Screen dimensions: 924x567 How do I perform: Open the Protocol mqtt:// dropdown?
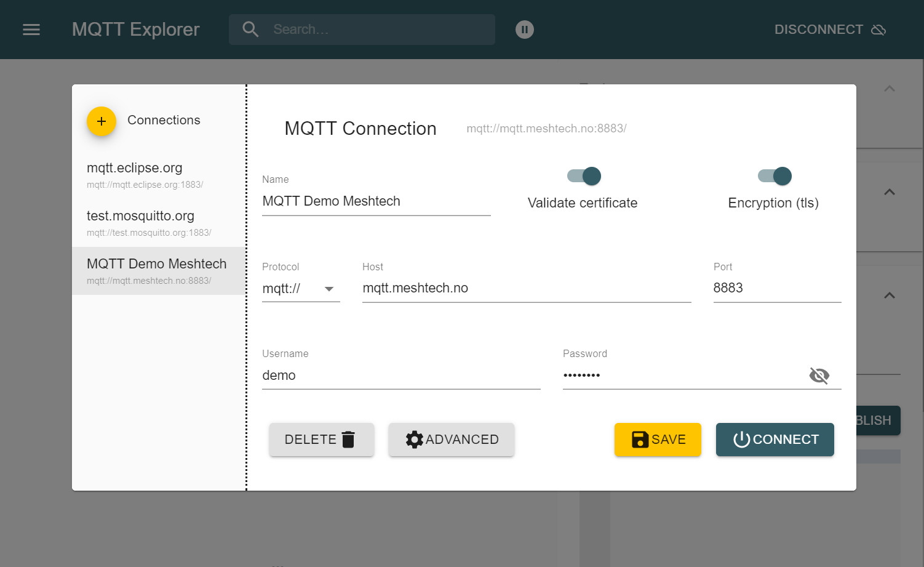click(x=301, y=289)
